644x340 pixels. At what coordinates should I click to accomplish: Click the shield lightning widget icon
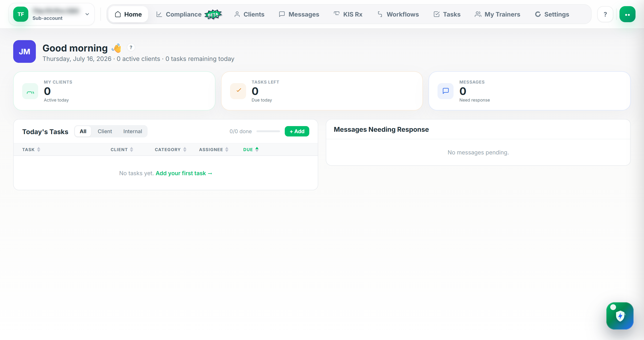point(620,315)
